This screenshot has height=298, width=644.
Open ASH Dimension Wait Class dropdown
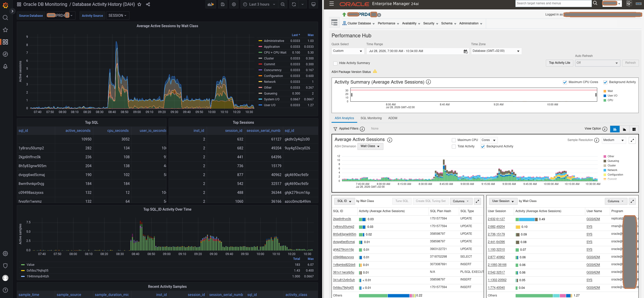pyautogui.click(x=370, y=146)
